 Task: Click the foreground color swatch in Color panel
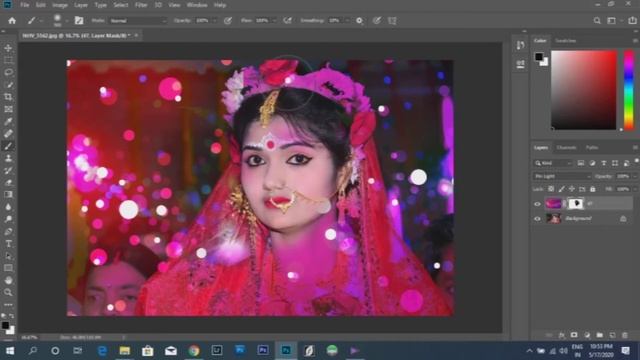pos(539,56)
